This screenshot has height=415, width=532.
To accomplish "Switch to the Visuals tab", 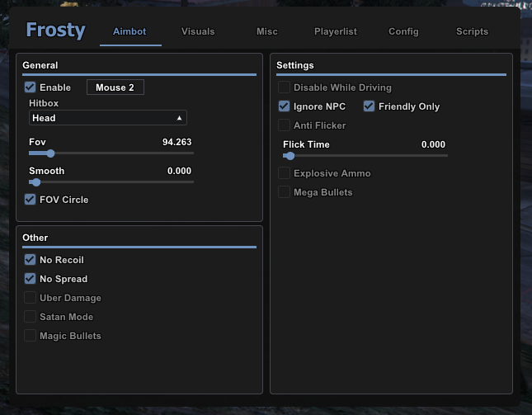I will [x=198, y=31].
